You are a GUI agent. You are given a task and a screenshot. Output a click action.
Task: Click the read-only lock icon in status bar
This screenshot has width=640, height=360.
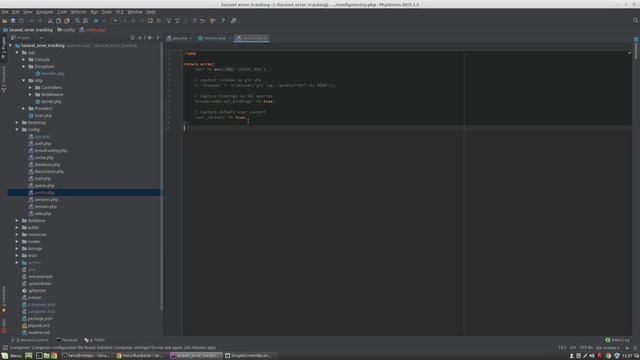[x=627, y=348]
